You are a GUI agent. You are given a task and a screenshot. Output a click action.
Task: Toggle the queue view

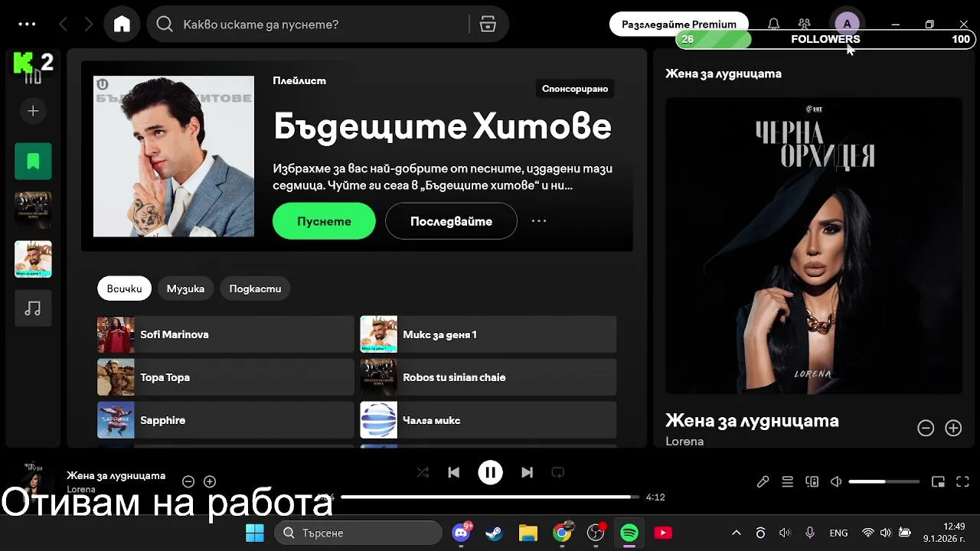click(x=787, y=481)
